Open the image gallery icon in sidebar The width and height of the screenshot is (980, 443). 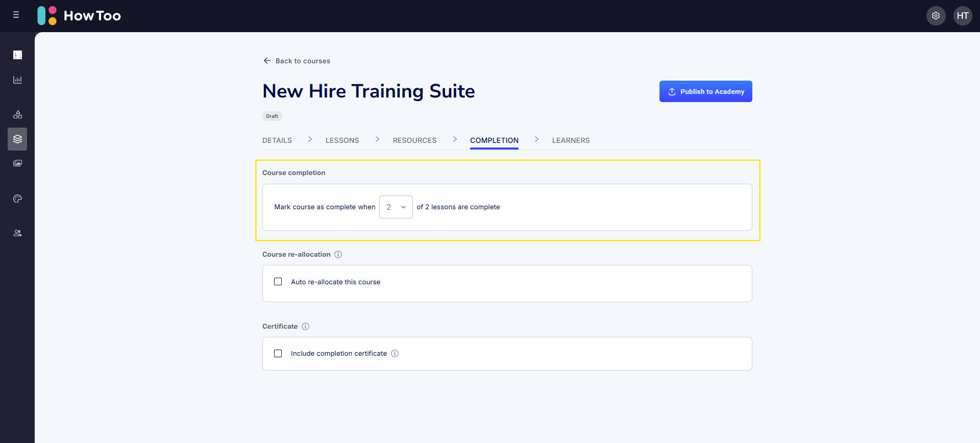click(17, 163)
